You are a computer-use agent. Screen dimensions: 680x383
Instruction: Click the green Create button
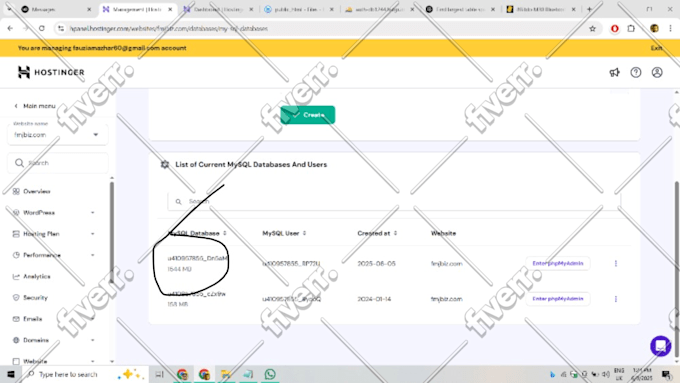pyautogui.click(x=307, y=115)
